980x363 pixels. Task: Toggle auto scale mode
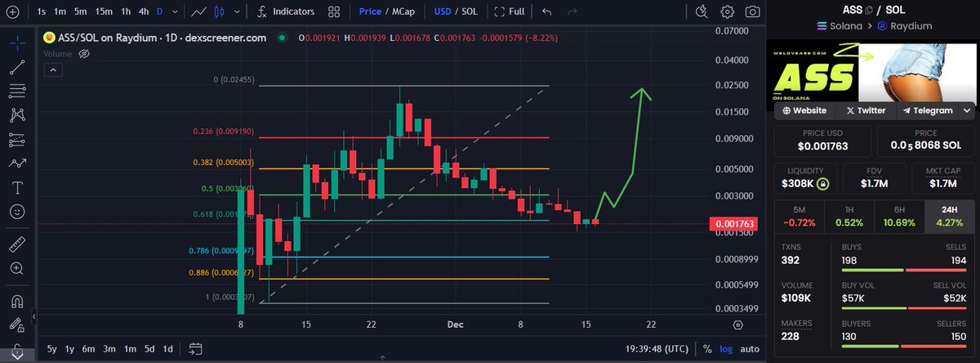[751, 349]
